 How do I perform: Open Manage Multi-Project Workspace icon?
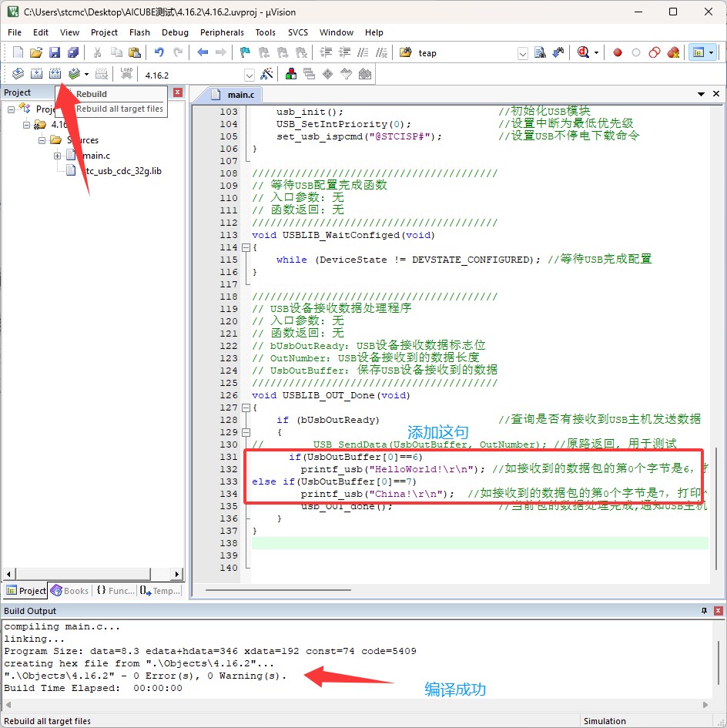point(309,74)
